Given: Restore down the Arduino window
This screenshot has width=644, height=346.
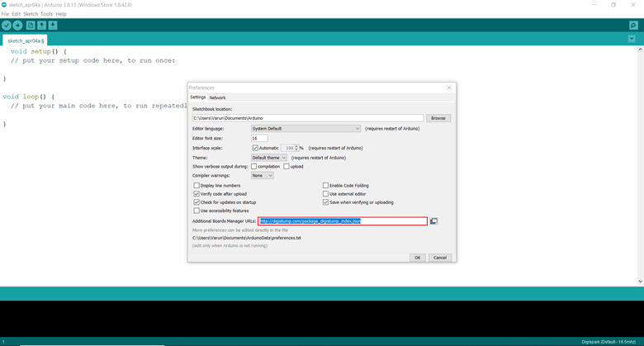Looking at the screenshot, I should pyautogui.click(x=613, y=5).
